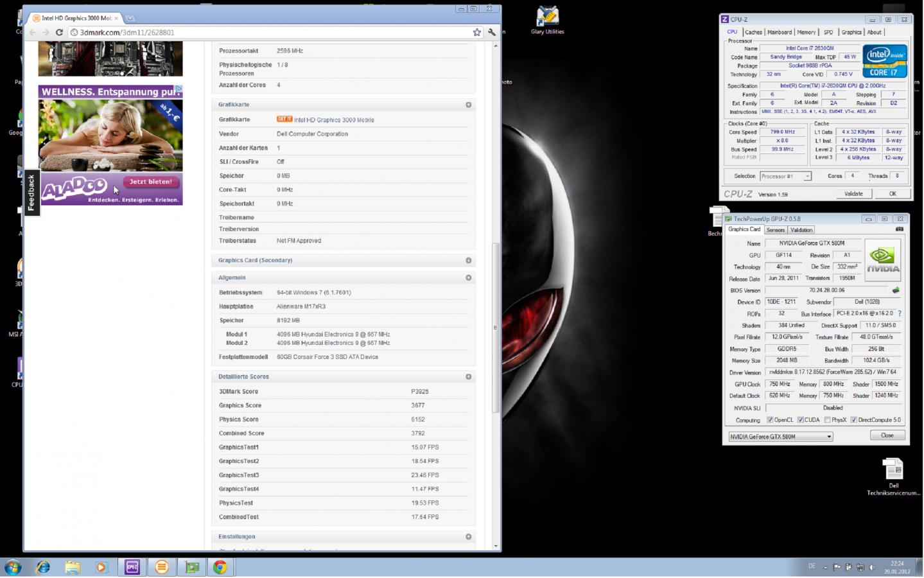924x578 pixels.
Task: Click the GPU-Z BIOS save chip icon
Action: 896,290
